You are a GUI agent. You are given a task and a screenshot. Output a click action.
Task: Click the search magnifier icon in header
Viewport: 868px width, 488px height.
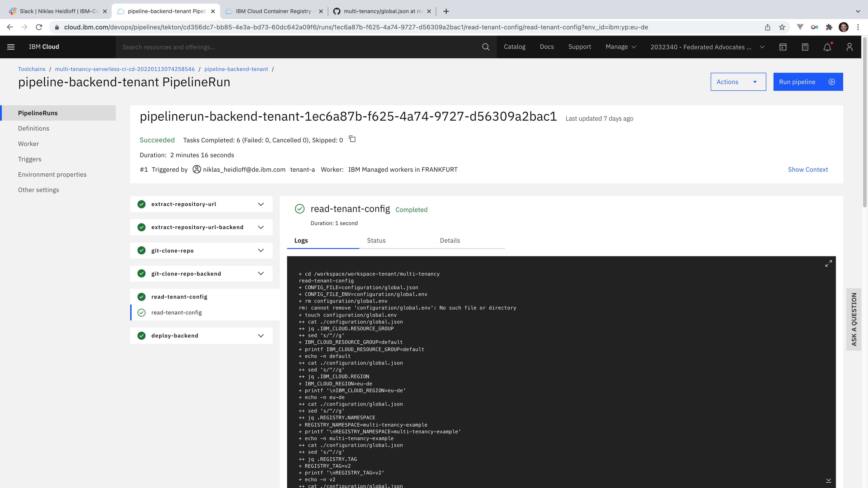tap(486, 47)
